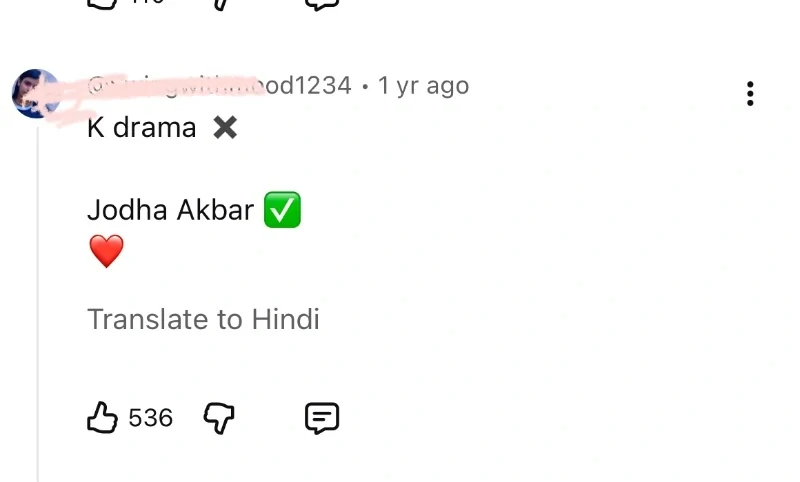800x482 pixels.
Task: Select the "K drama" comment text
Action: coord(141,128)
